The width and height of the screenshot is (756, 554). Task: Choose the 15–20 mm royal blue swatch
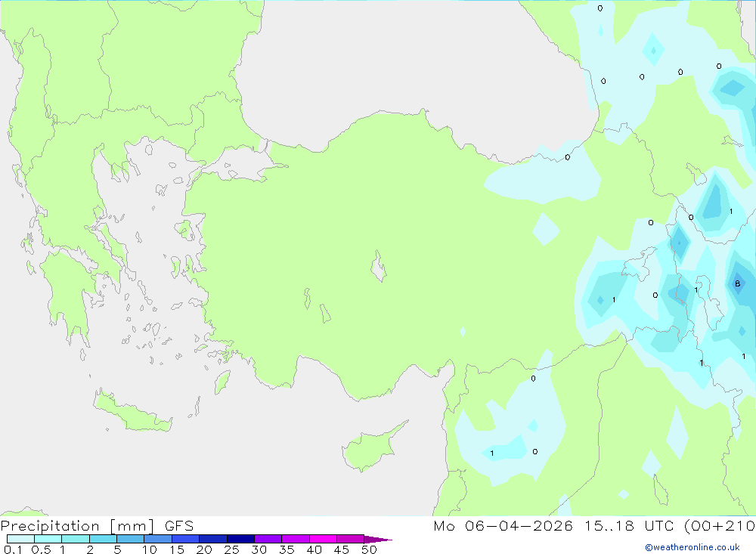pyautogui.click(x=185, y=539)
